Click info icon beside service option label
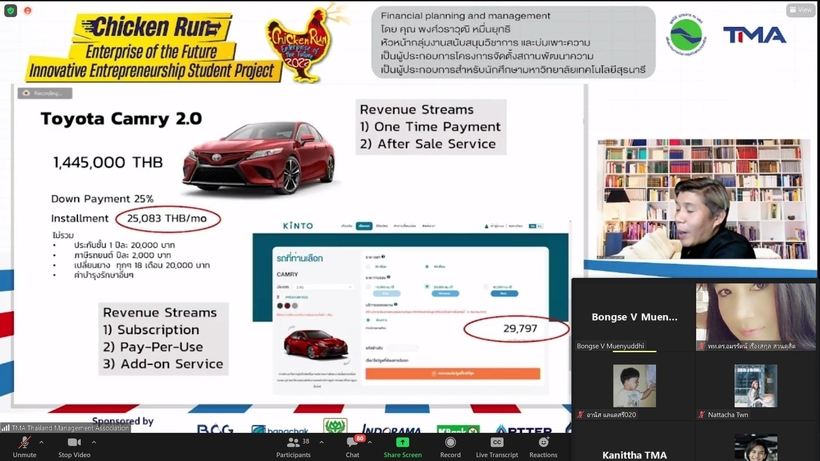The image size is (820, 461). coord(396,304)
